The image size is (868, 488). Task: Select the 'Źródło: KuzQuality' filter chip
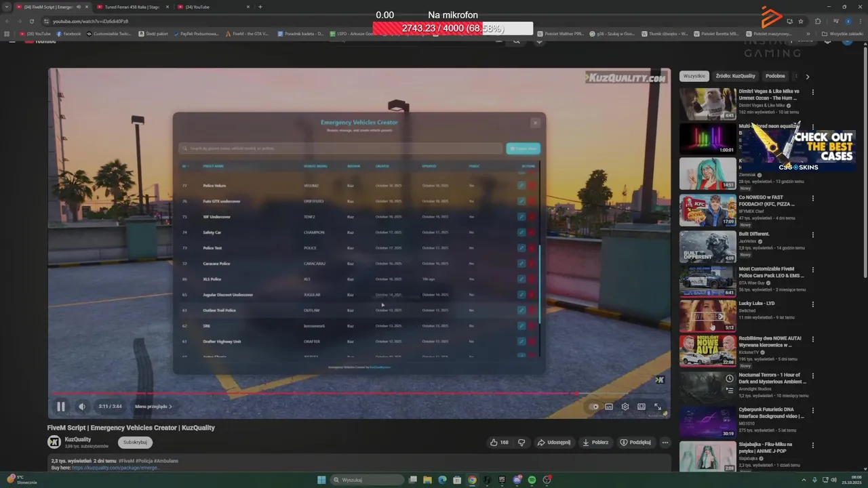735,77
